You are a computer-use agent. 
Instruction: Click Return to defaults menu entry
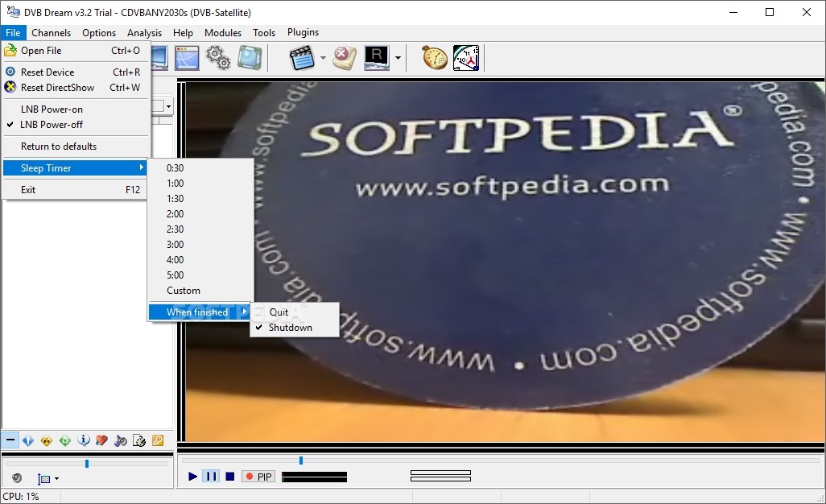click(x=76, y=147)
